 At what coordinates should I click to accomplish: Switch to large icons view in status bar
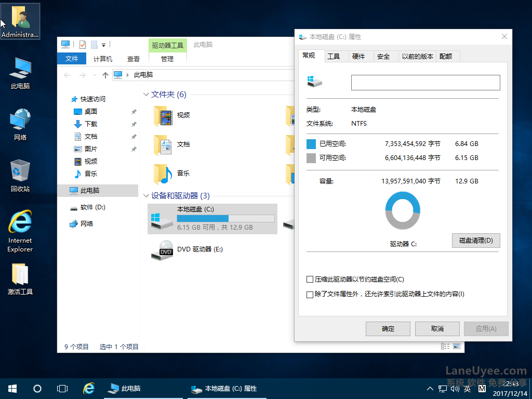click(457, 347)
